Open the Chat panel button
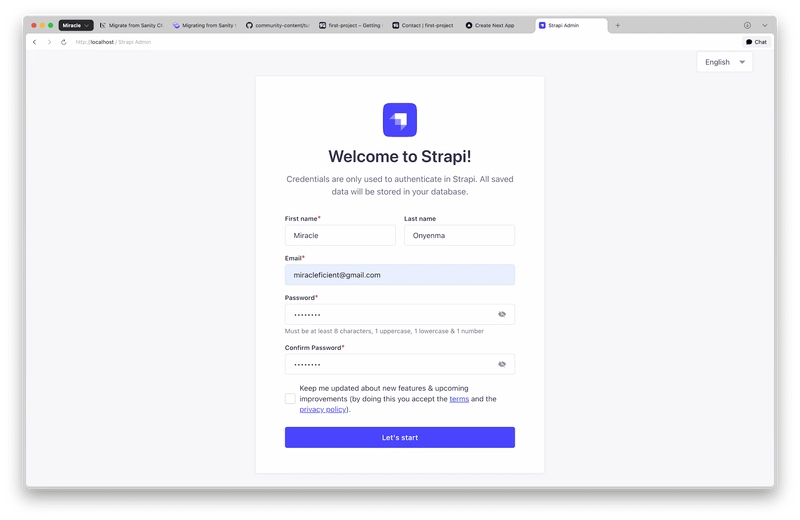 (x=756, y=42)
